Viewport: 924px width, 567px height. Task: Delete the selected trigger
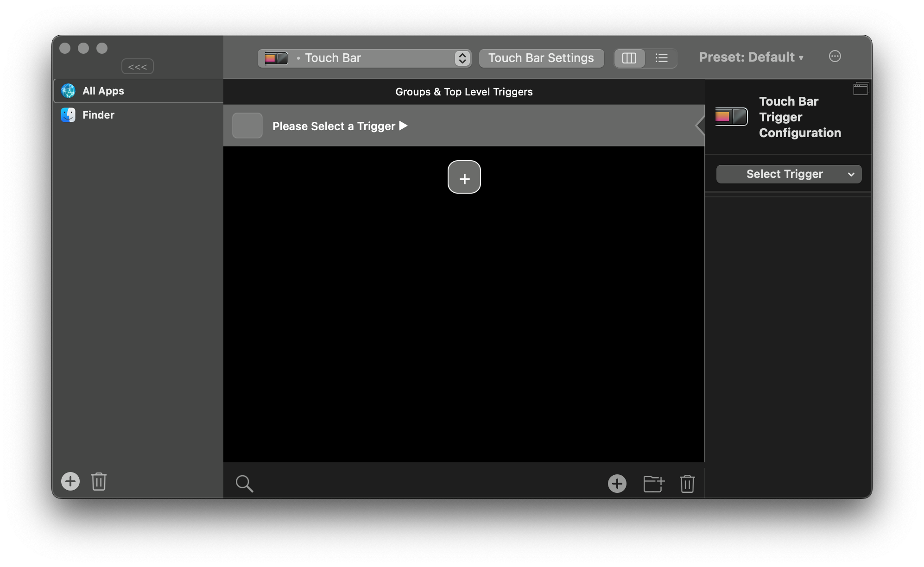[687, 484]
